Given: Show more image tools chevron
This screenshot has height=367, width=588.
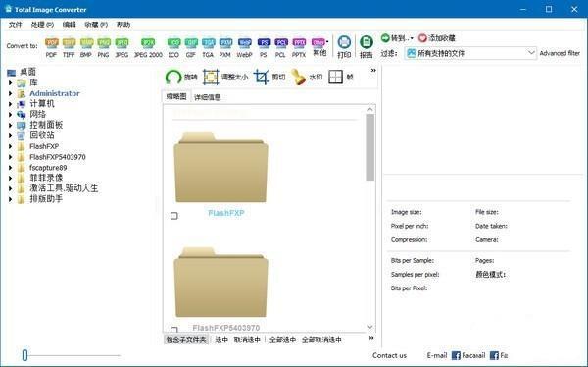Looking at the screenshot, I should coord(373,71).
